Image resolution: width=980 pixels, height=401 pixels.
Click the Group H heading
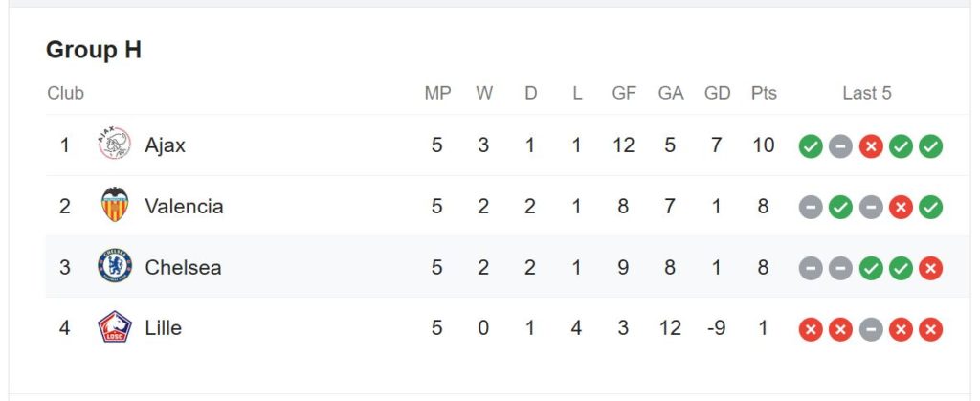coord(94,50)
